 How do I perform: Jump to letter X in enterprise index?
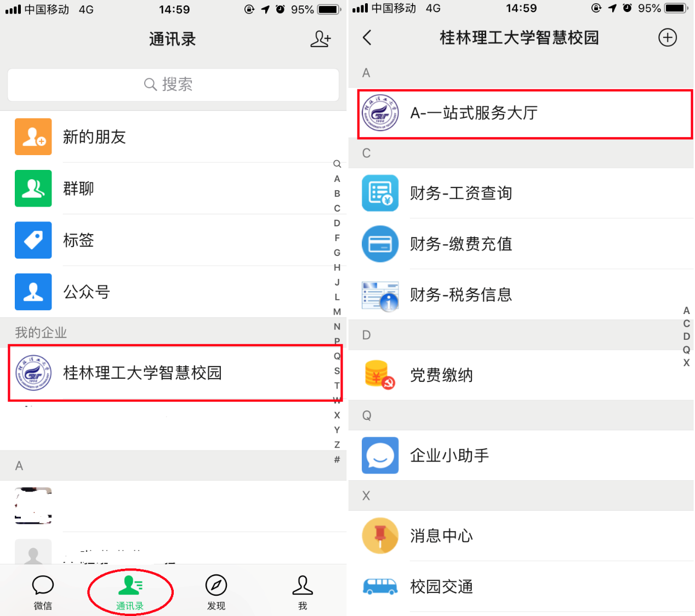(x=686, y=363)
